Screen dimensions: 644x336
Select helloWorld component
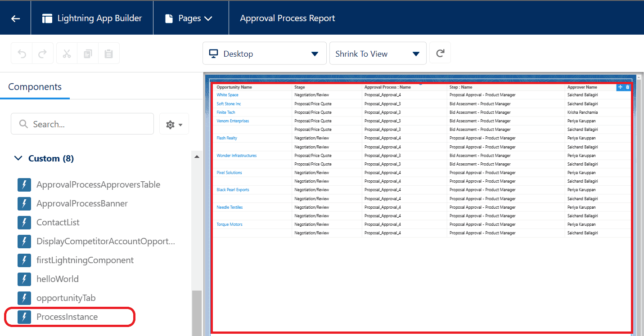58,279
